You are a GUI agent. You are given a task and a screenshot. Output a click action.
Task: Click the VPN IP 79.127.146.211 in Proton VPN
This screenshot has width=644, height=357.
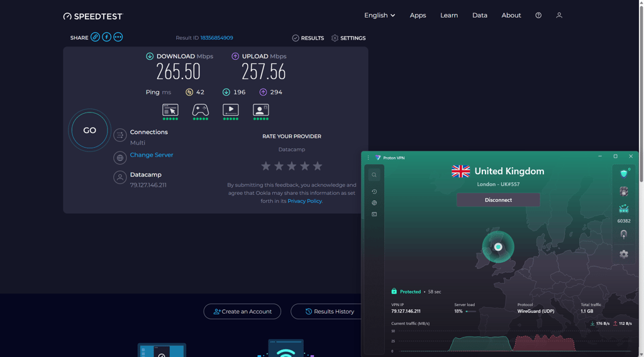(x=406, y=311)
